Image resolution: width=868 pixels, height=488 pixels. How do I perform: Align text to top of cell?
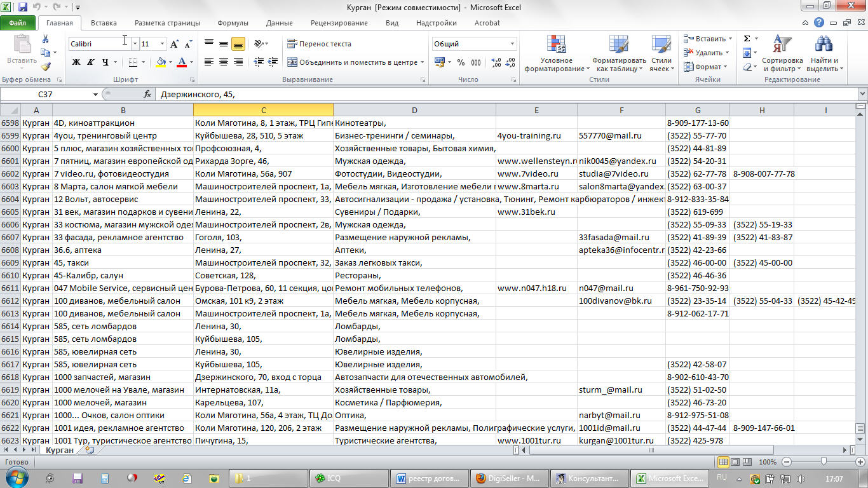209,44
